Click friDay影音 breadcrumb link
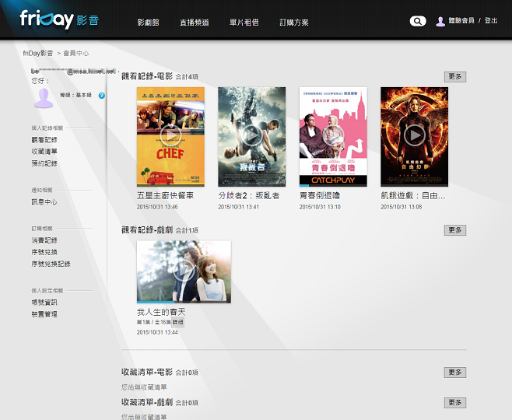This screenshot has height=420, width=512. (x=38, y=53)
